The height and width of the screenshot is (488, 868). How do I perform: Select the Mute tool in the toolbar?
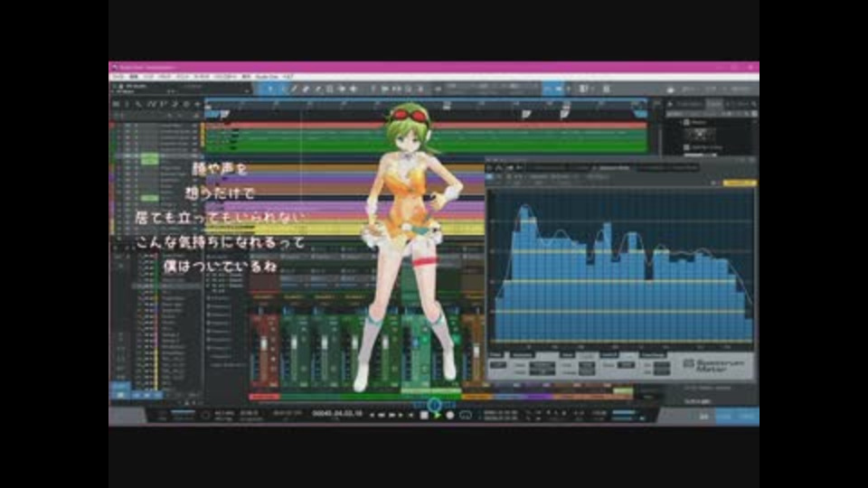(x=329, y=89)
